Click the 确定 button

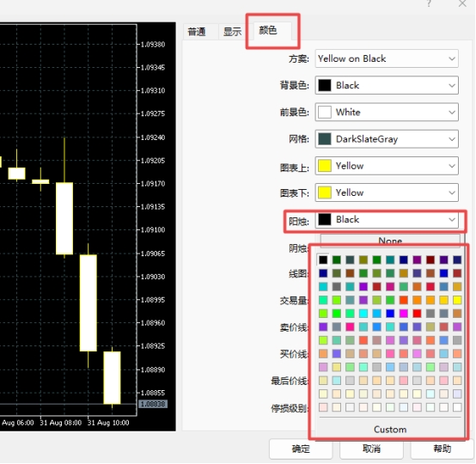[x=301, y=449]
